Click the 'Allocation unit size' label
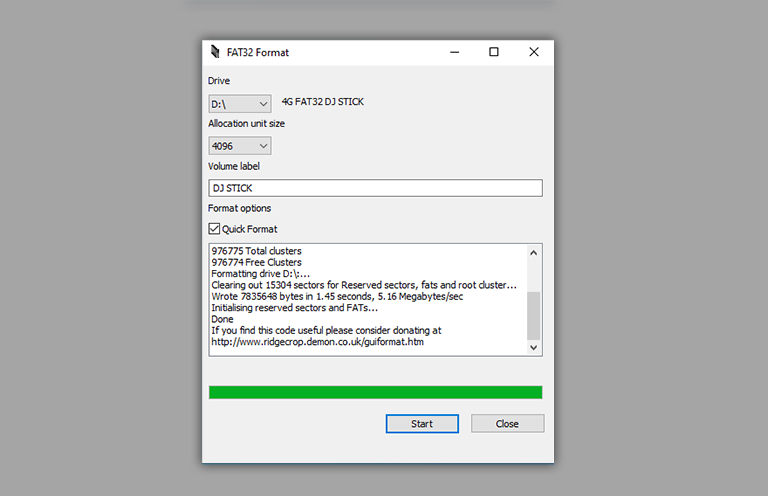 (246, 123)
